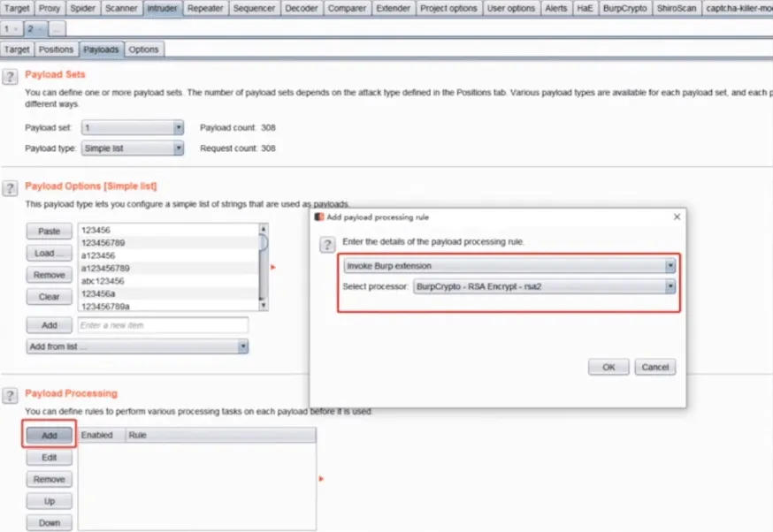Click the Rule column header
The image size is (773, 532).
(220, 435)
